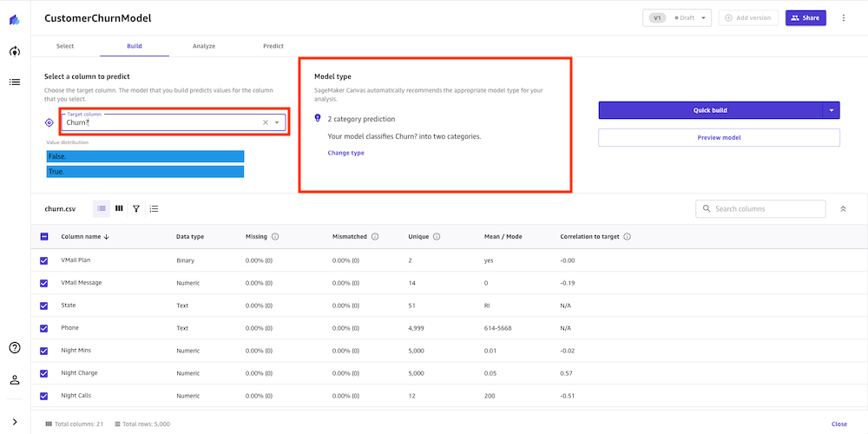This screenshot has width=868, height=434.
Task: Open the user account icon
Action: [x=15, y=380]
